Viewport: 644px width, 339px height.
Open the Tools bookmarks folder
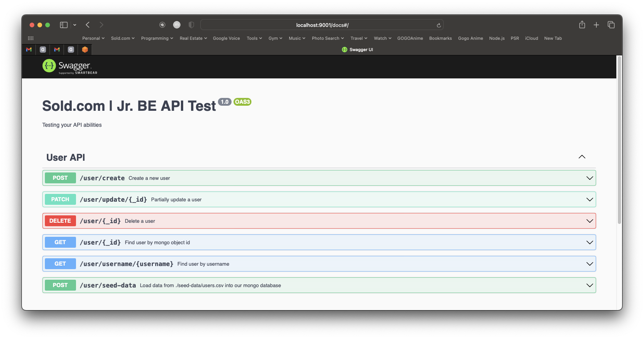pos(254,38)
